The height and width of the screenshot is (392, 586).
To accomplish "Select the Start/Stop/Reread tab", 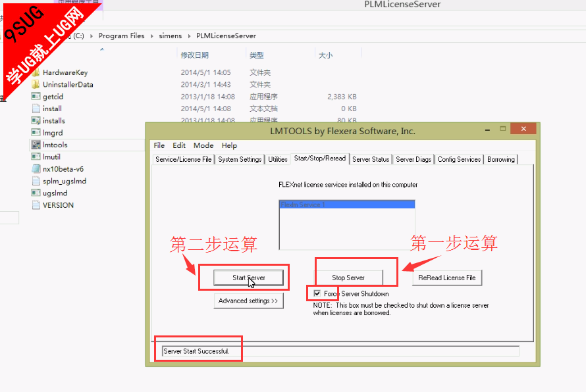I will (320, 159).
